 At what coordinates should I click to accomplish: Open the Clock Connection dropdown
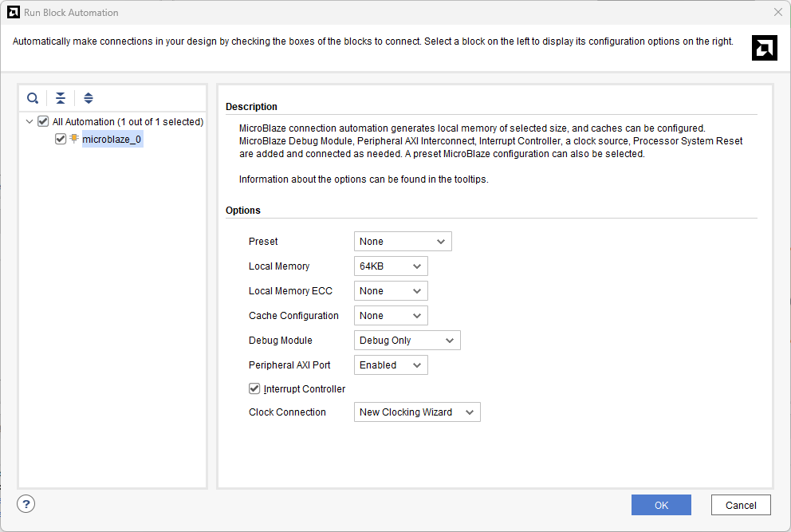click(x=417, y=412)
